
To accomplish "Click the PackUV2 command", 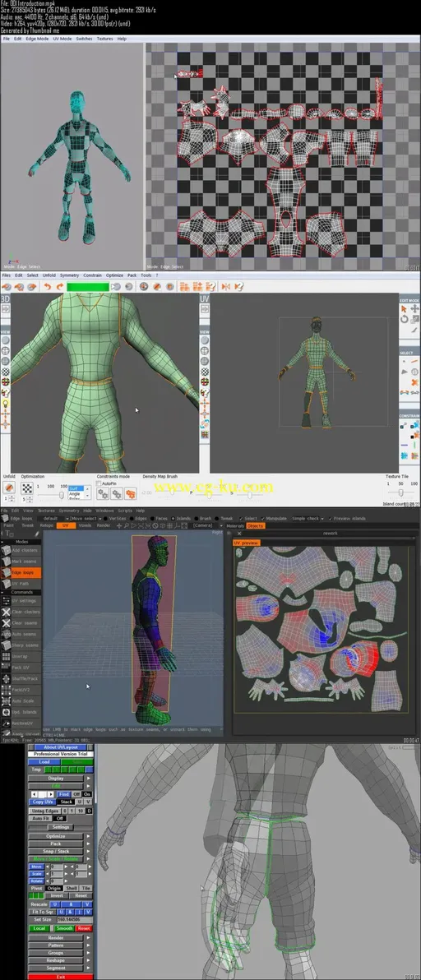I will pyautogui.click(x=21, y=690).
